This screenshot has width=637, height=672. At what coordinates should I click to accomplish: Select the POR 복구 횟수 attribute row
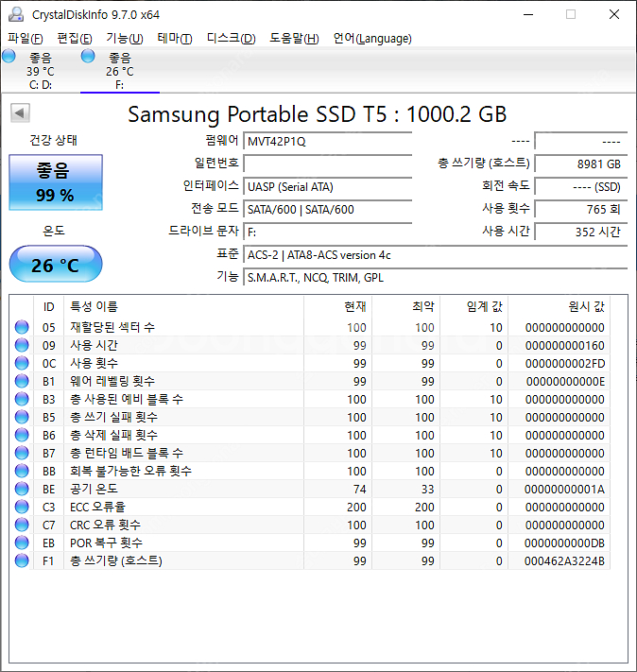pyautogui.click(x=309, y=543)
